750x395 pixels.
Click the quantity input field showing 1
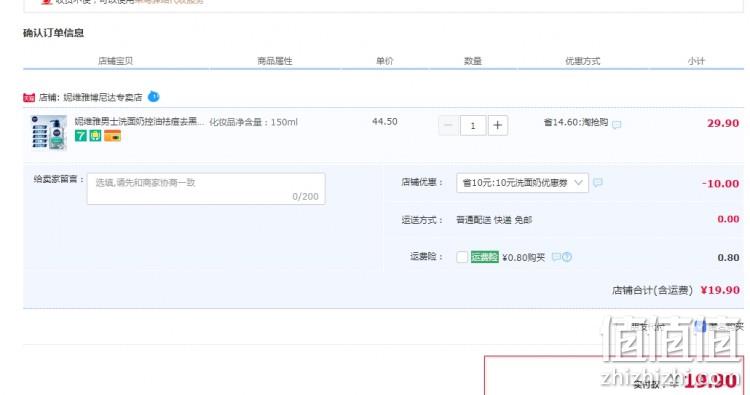point(473,125)
